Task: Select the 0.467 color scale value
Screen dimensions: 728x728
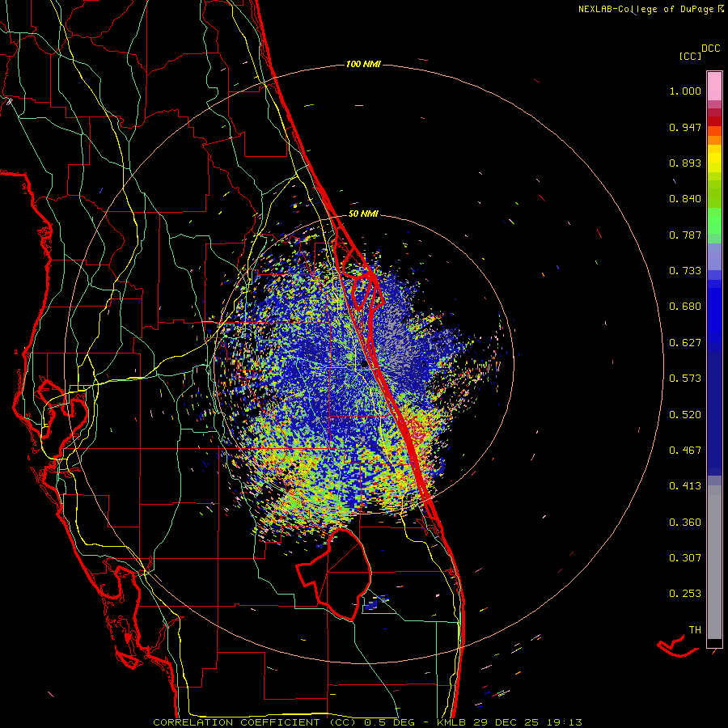Action: tap(685, 451)
